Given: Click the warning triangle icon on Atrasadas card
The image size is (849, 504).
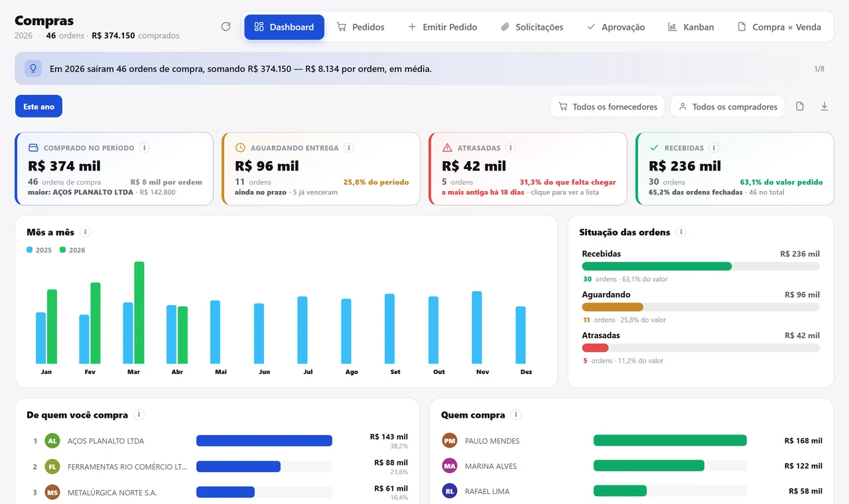Looking at the screenshot, I should tap(447, 148).
